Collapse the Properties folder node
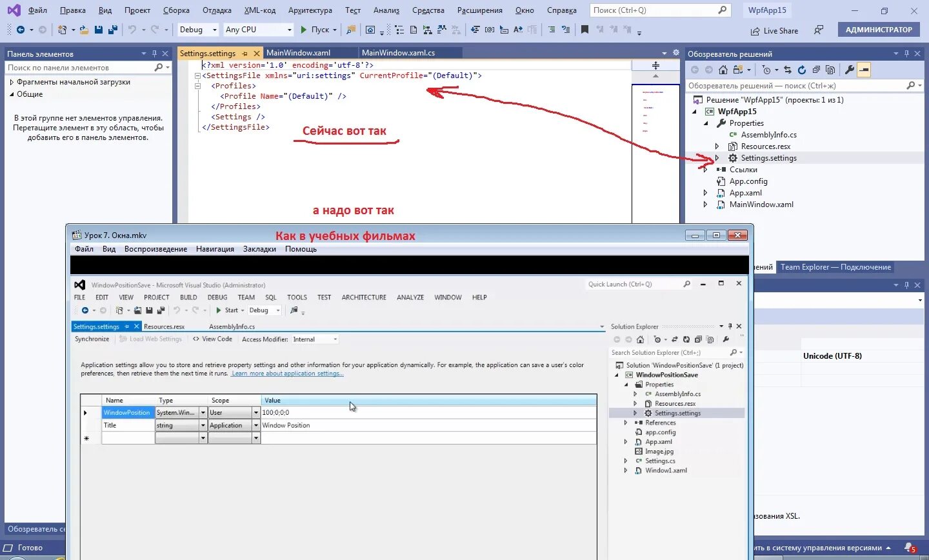This screenshot has height=560, width=929. tap(706, 123)
